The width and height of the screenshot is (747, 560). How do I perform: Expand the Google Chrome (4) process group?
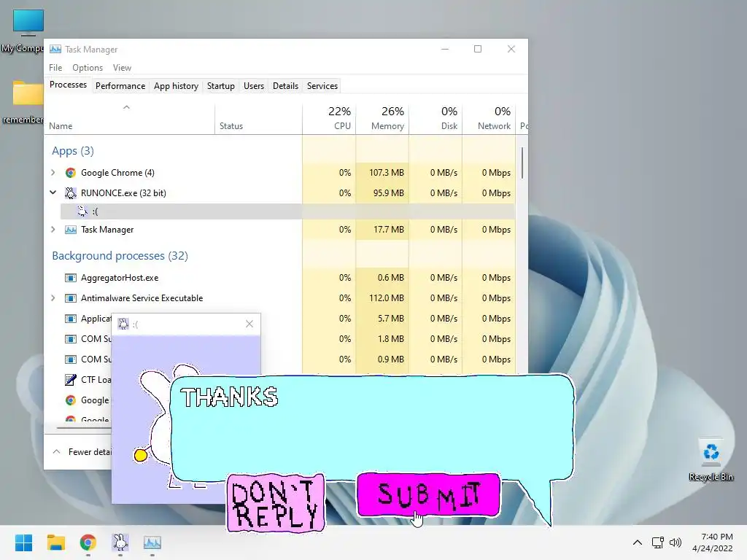(53, 172)
